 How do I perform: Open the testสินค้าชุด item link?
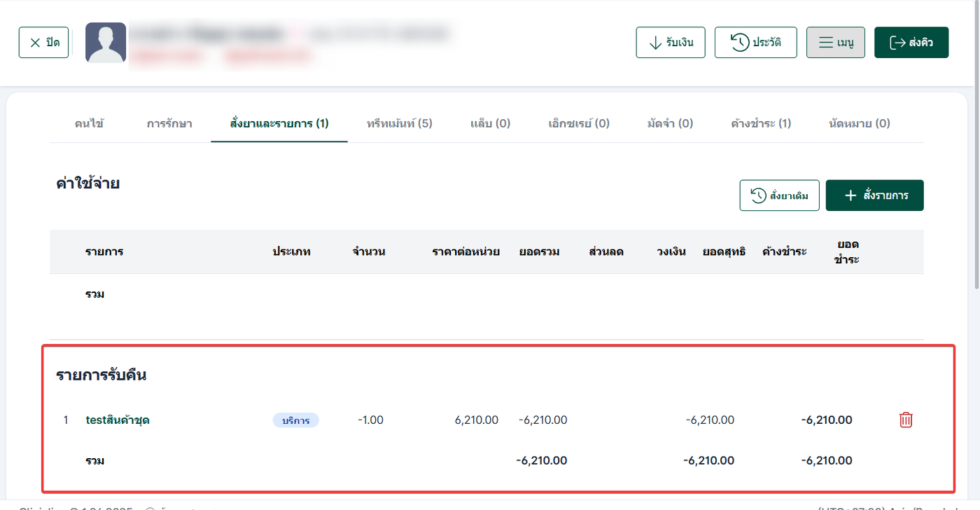pos(118,420)
